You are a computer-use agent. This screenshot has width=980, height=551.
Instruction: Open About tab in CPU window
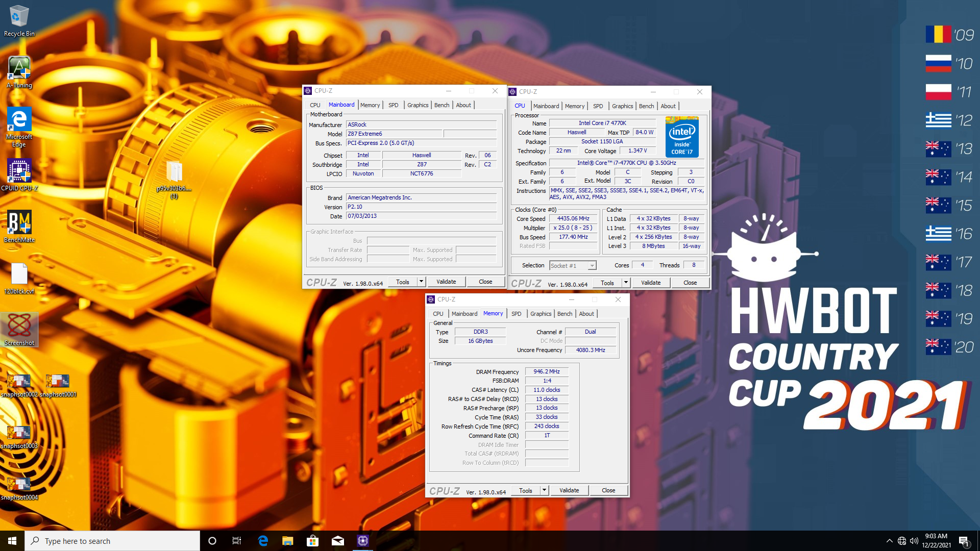tap(668, 106)
